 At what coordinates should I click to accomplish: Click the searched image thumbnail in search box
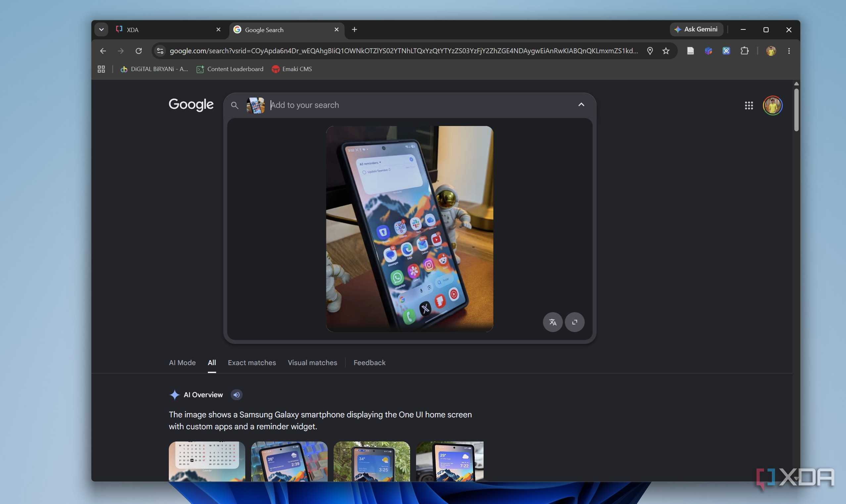click(256, 105)
